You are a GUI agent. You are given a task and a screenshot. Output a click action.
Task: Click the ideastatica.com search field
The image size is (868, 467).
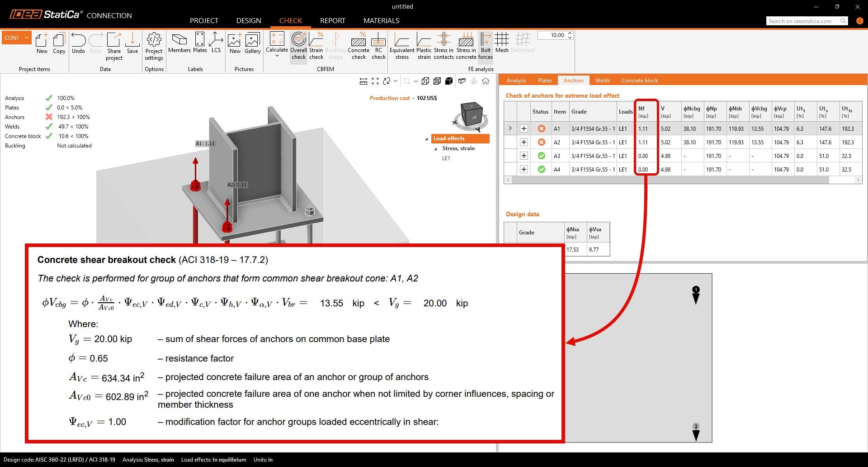805,21
